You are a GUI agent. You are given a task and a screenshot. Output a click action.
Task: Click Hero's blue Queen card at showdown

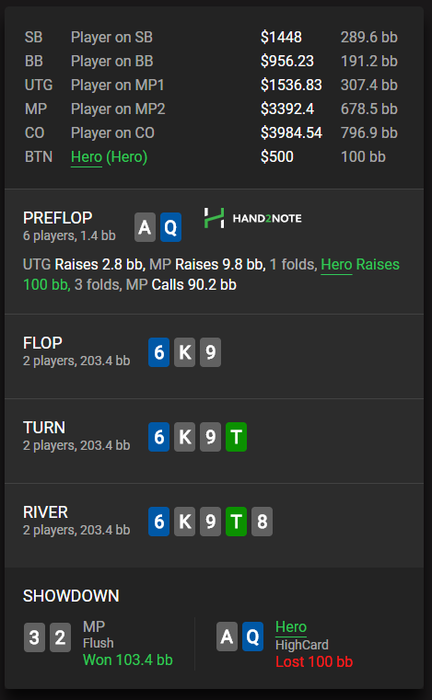point(253,636)
